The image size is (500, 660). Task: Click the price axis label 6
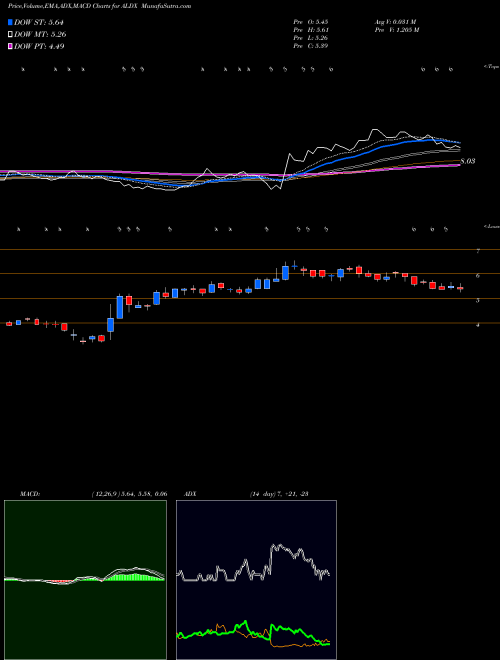click(x=478, y=276)
